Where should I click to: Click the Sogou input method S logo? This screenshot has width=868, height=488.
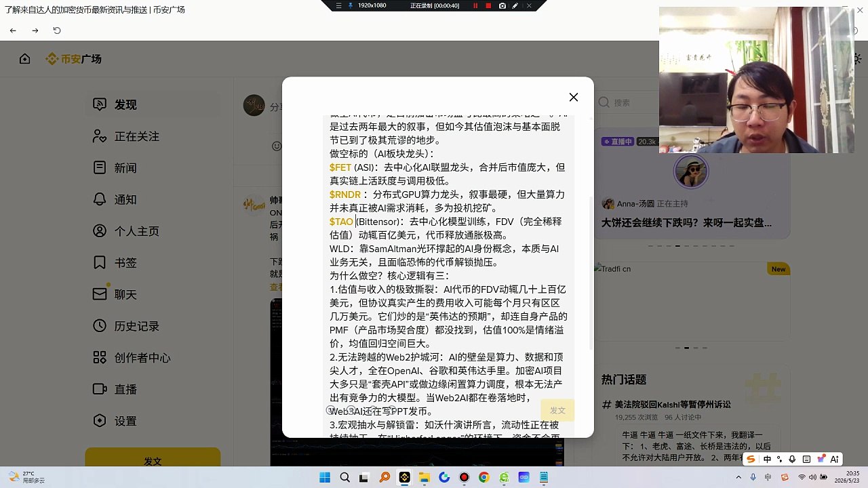[x=751, y=459]
